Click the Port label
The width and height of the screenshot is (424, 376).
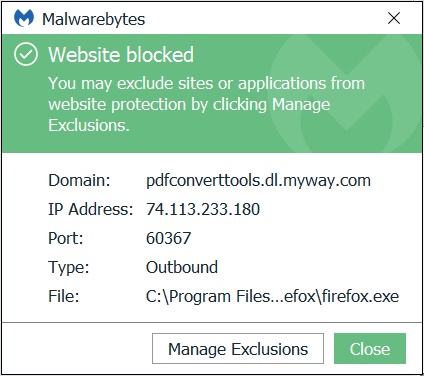66,238
